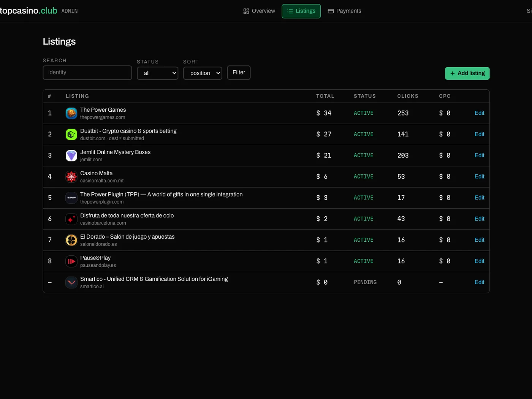The image size is (532, 399).
Task: Click the Smartico logo icon
Action: tap(71, 282)
